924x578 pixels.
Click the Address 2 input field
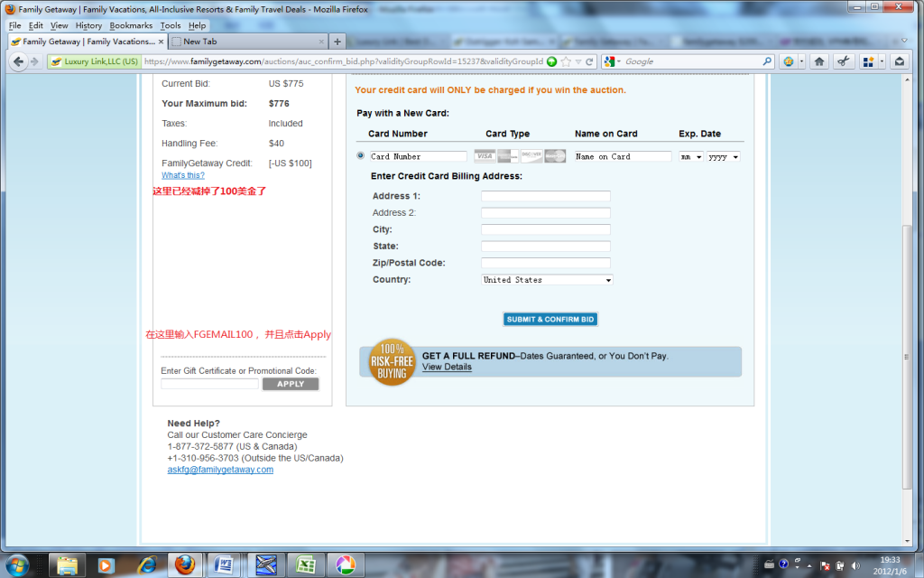(546, 213)
